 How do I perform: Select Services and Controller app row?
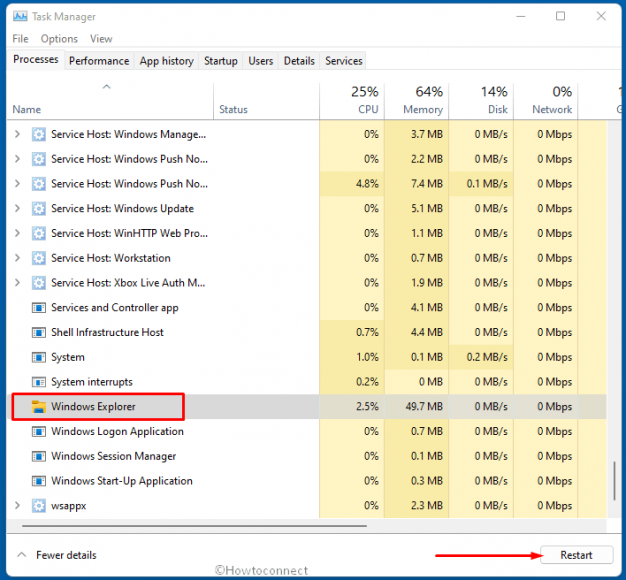pos(306,308)
